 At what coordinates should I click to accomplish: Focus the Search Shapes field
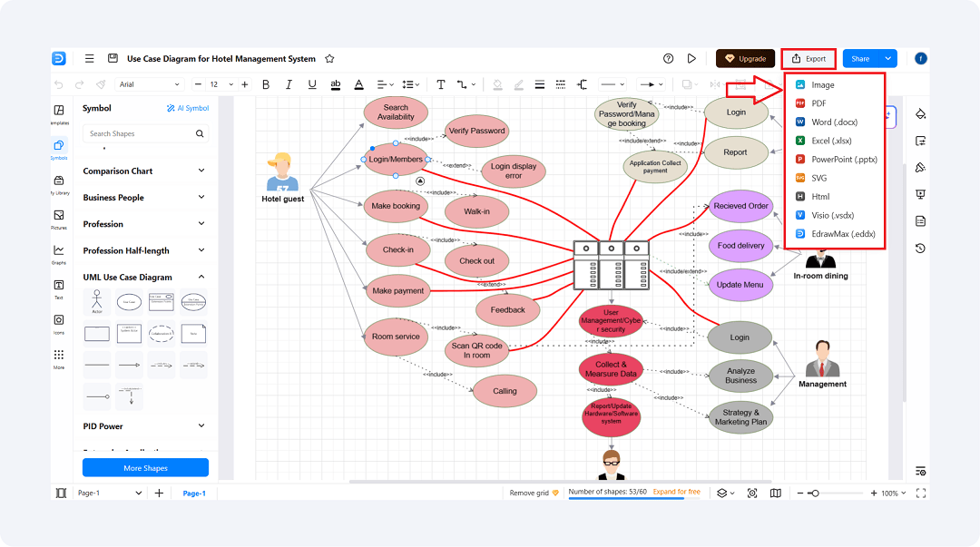point(145,133)
